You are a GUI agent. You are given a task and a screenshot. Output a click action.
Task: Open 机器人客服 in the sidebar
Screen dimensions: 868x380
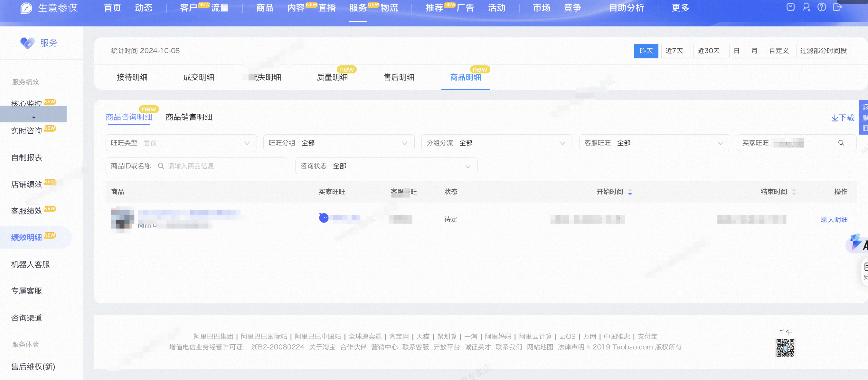click(x=31, y=264)
